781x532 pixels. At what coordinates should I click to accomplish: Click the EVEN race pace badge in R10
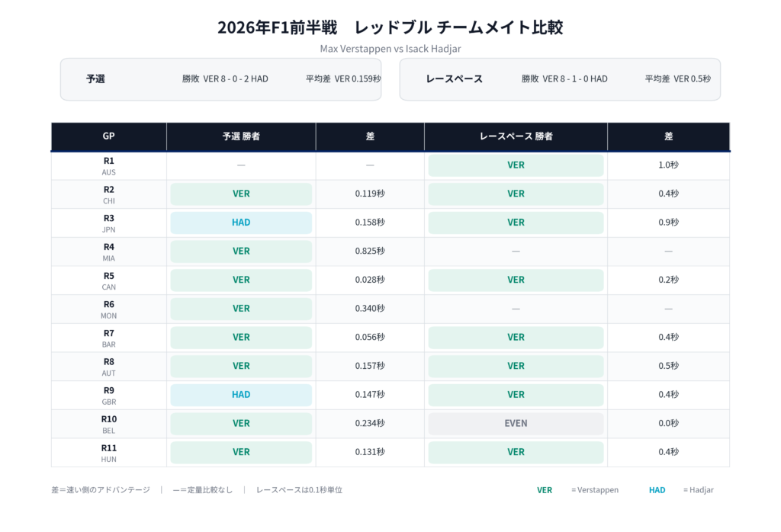pos(516,424)
